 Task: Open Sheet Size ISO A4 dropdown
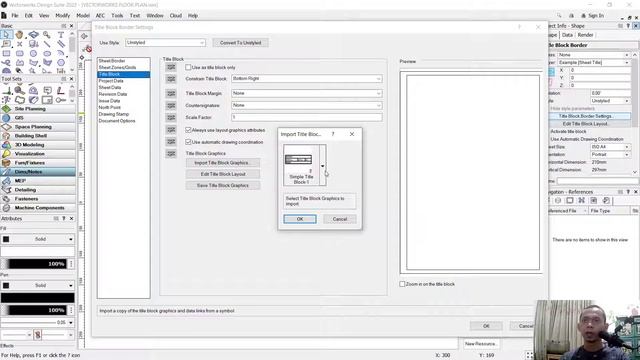[x=610, y=147]
